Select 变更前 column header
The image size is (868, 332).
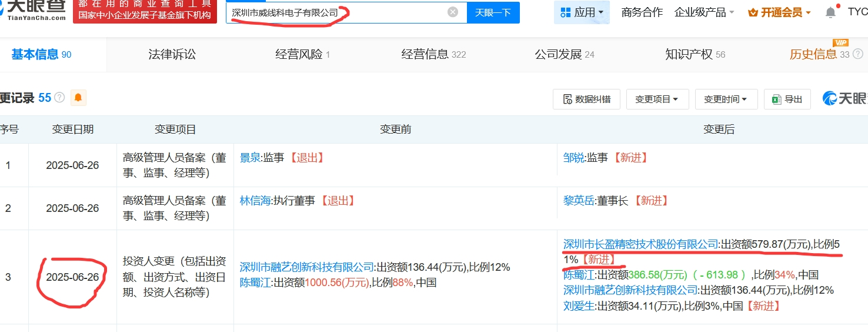pyautogui.click(x=395, y=130)
